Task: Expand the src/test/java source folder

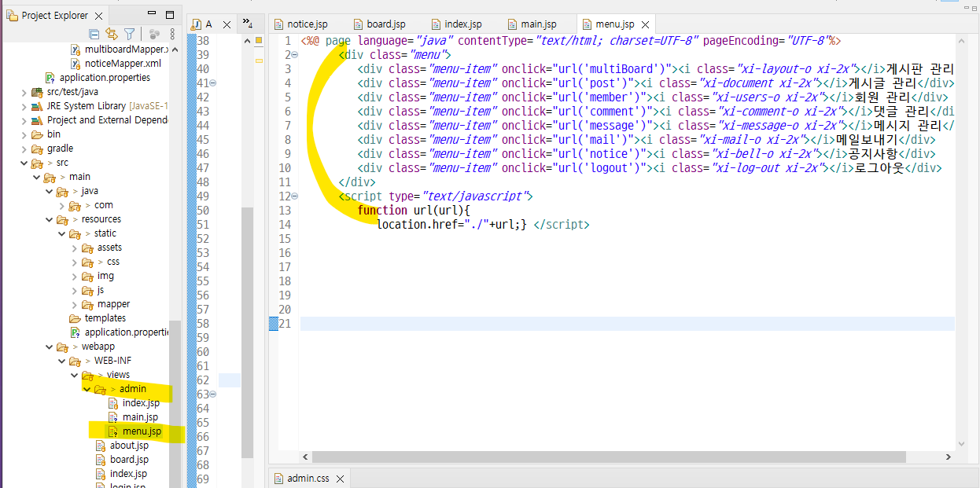Action: click(x=24, y=92)
